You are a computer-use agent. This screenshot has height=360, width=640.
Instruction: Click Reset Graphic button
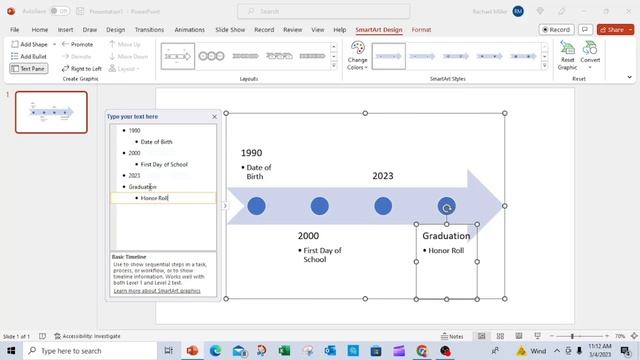pos(567,56)
